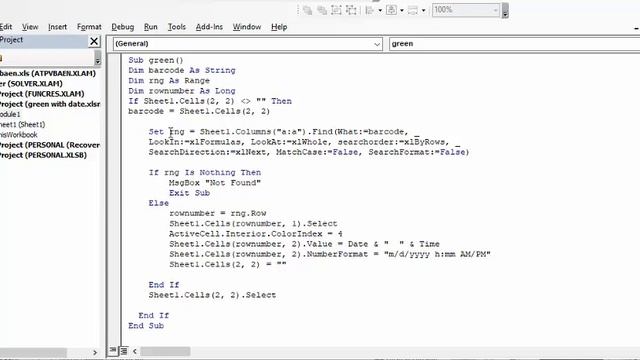Screen dimensions: 640x360
Task: Select Module1 in the project tree
Action: point(10,114)
